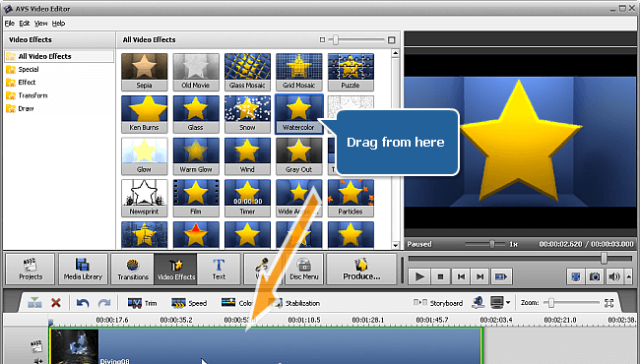Screen dimensions: 640x364
Task: Click the Diving08 clip on timeline
Action: pos(266,345)
